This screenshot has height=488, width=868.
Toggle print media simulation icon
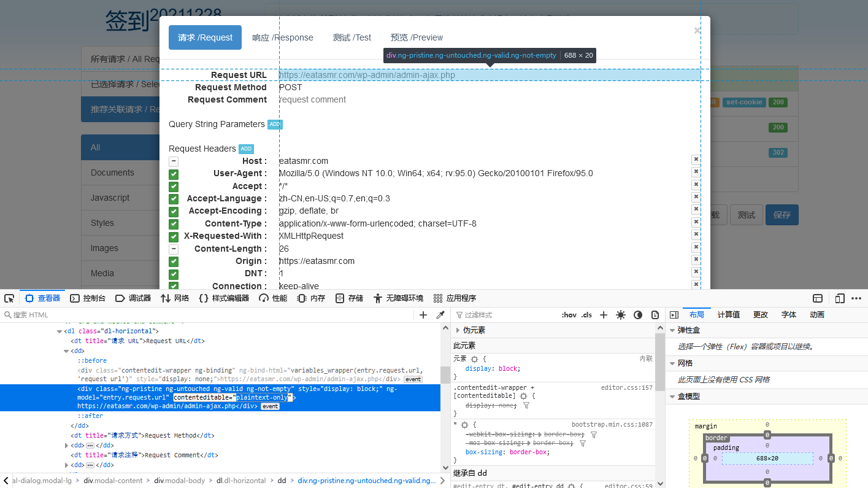tap(655, 314)
